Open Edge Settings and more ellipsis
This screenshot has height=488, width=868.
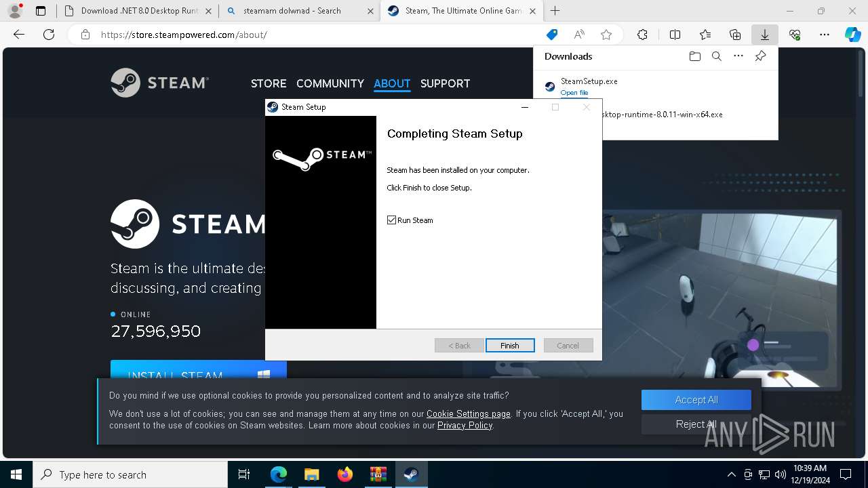[x=825, y=35]
